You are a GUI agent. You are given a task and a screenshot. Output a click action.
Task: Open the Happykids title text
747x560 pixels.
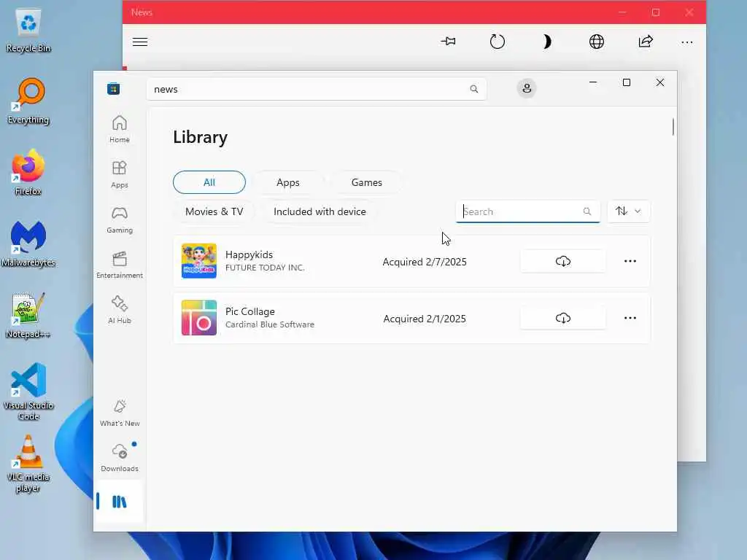(x=249, y=254)
